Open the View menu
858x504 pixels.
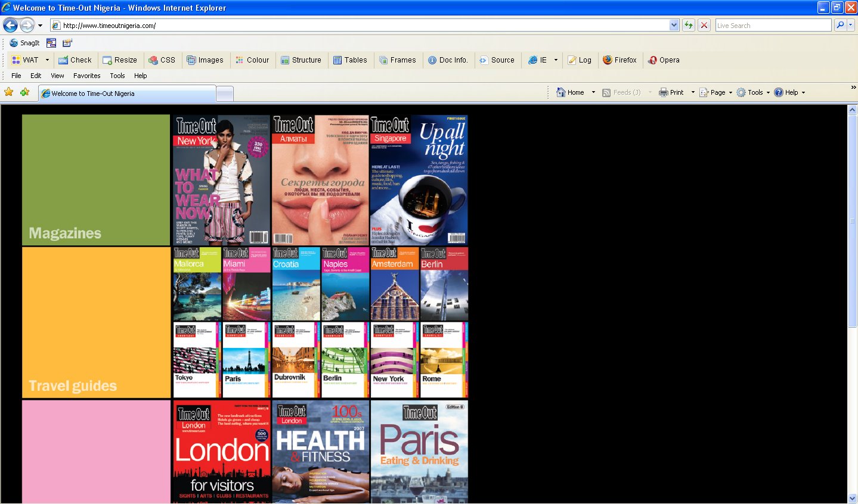[x=57, y=76]
